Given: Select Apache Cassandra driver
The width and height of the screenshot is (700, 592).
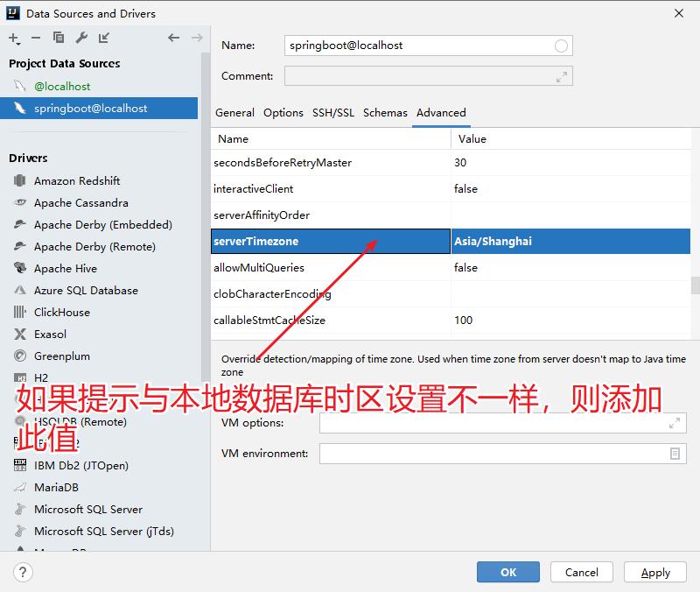Looking at the screenshot, I should (x=80, y=203).
